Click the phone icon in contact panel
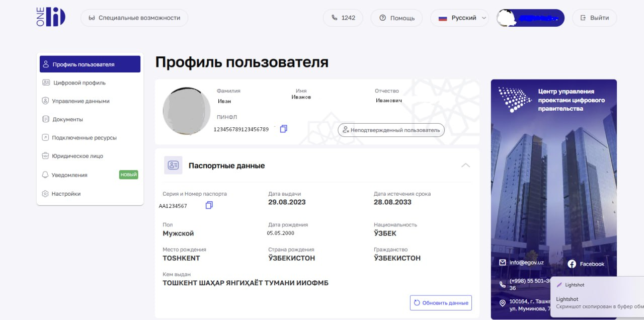Viewport: 644px width, 320px height. tap(502, 284)
